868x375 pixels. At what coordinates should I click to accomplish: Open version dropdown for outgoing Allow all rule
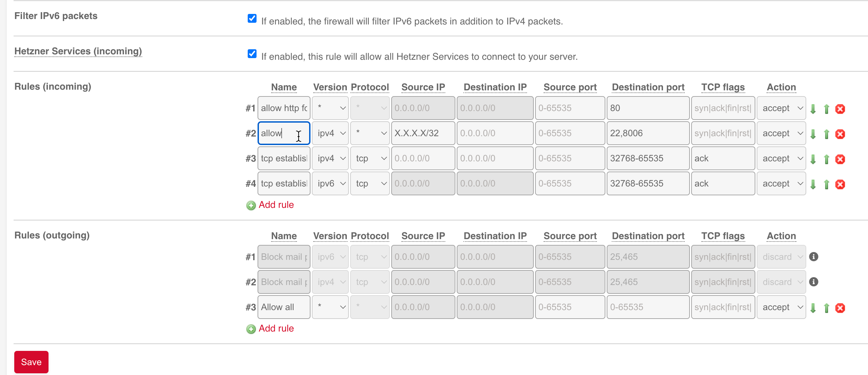(x=330, y=307)
